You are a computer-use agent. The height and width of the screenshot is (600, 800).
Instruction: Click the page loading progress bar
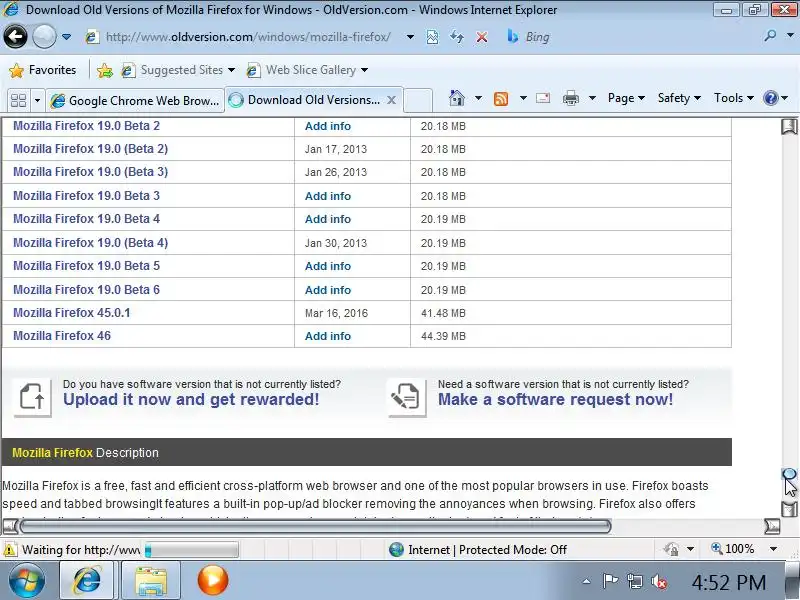coord(191,549)
